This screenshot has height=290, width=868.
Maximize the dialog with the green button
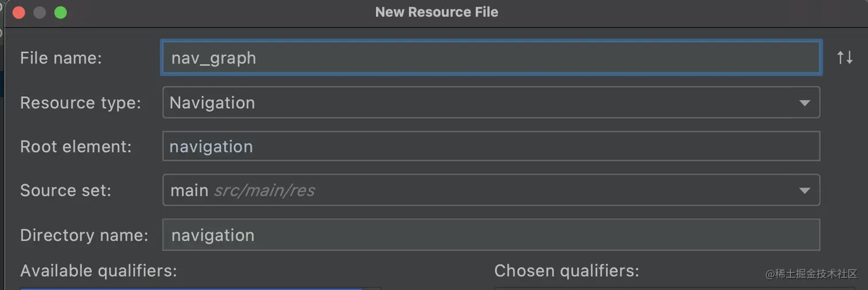[60, 13]
